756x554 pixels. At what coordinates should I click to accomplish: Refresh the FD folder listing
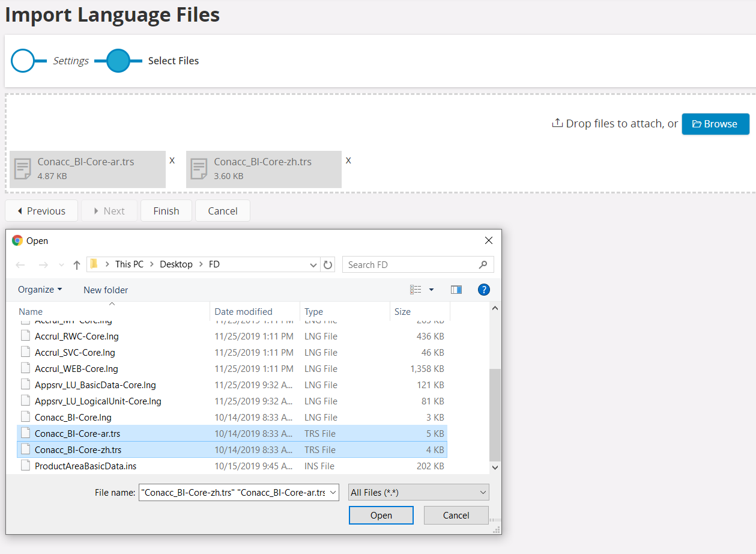tap(328, 265)
